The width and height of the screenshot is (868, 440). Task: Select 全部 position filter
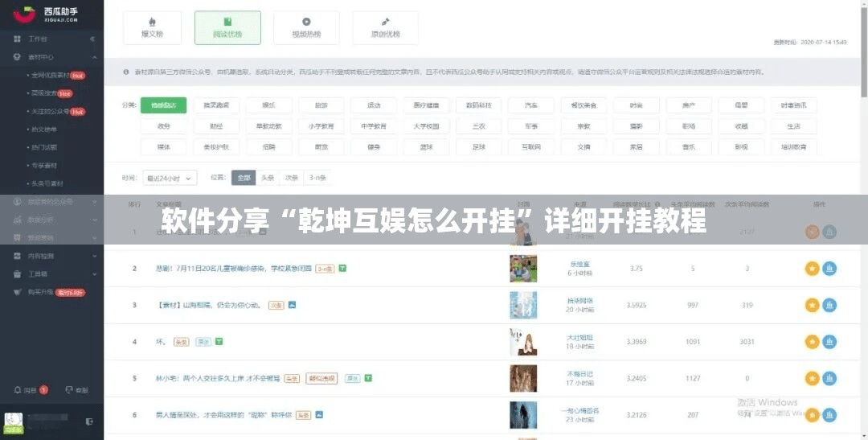click(x=244, y=178)
